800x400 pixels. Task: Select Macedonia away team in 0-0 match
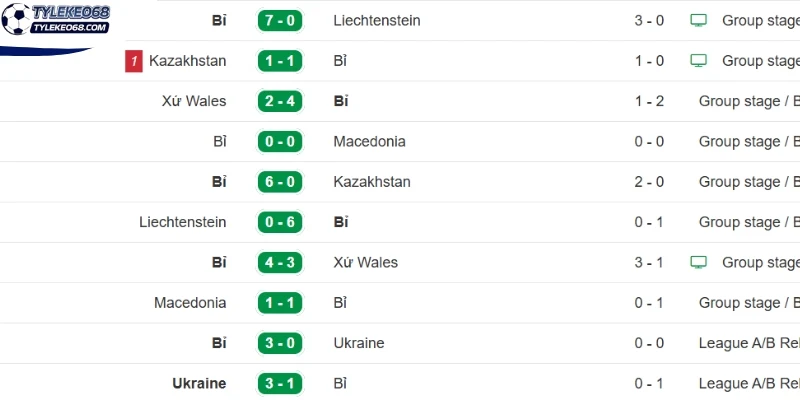pyautogui.click(x=369, y=141)
